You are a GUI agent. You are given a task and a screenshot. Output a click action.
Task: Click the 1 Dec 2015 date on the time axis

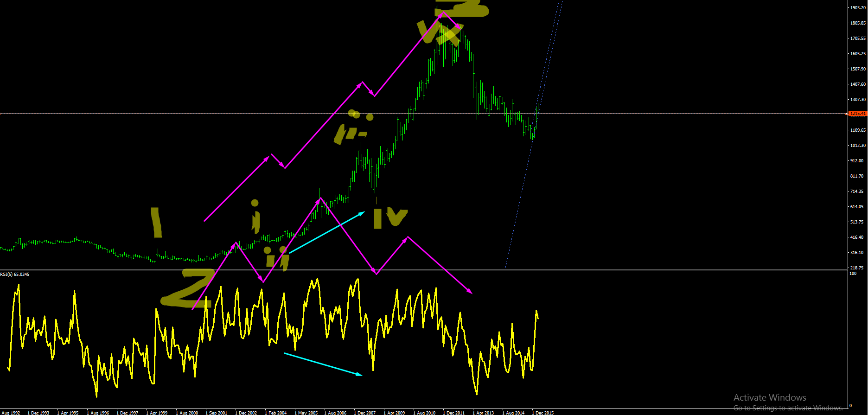pyautogui.click(x=543, y=413)
